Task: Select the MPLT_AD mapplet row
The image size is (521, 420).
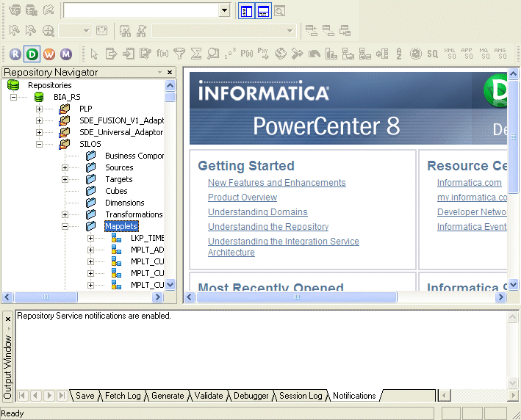Action: pos(147,250)
